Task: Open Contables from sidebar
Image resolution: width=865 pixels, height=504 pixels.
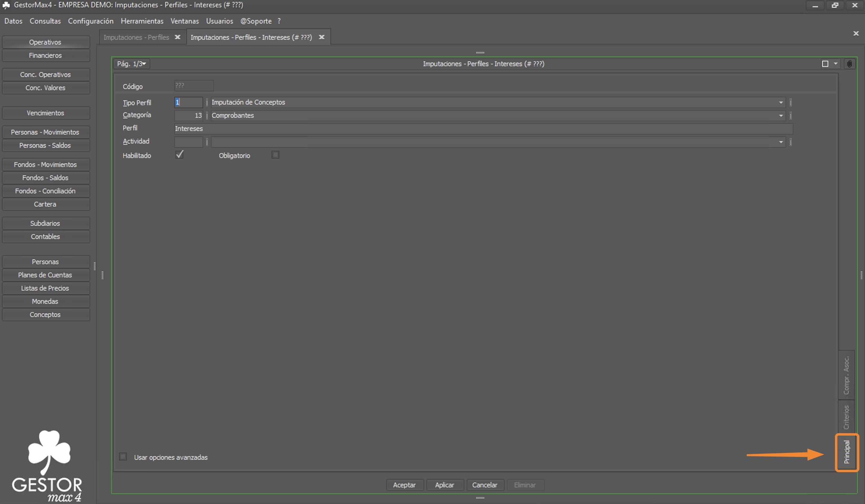Action: click(45, 236)
